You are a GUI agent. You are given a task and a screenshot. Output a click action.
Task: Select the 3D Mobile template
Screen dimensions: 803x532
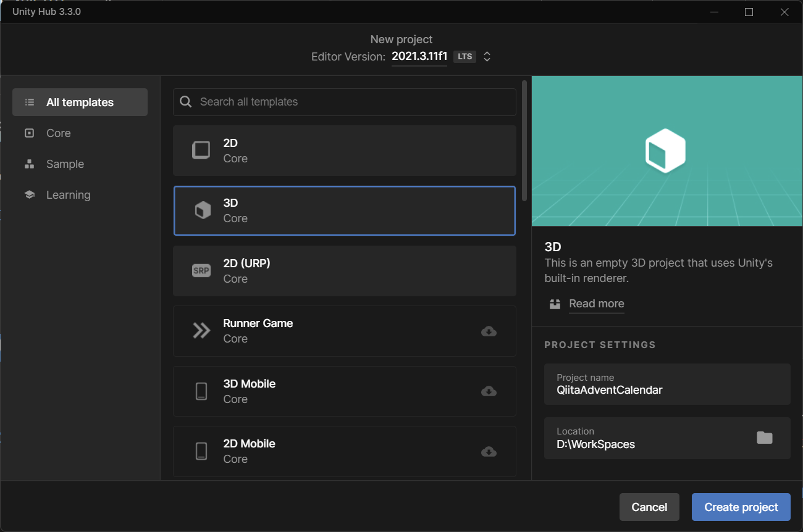click(345, 391)
